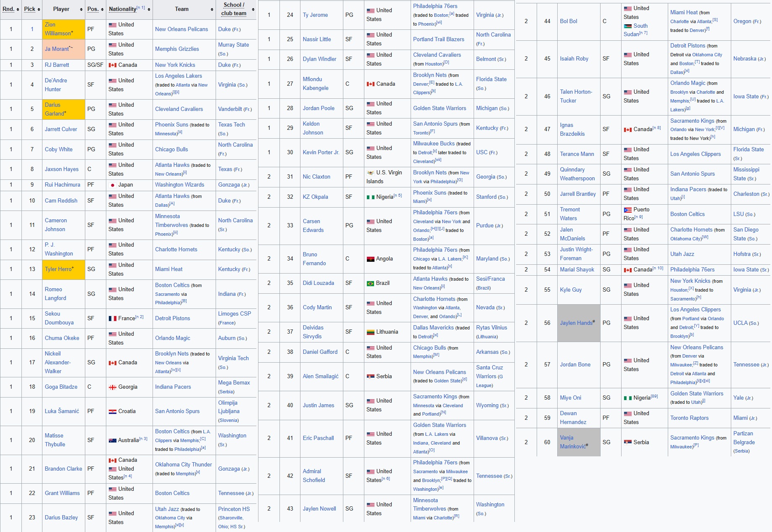
Task: Sort table by the Rnd. column arrows
Action: pyautogui.click(x=18, y=9)
